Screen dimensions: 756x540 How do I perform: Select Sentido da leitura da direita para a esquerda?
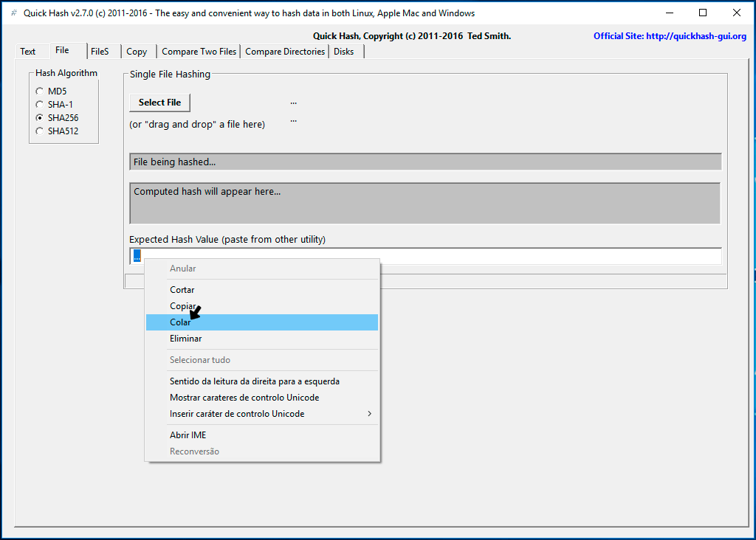[262, 381]
